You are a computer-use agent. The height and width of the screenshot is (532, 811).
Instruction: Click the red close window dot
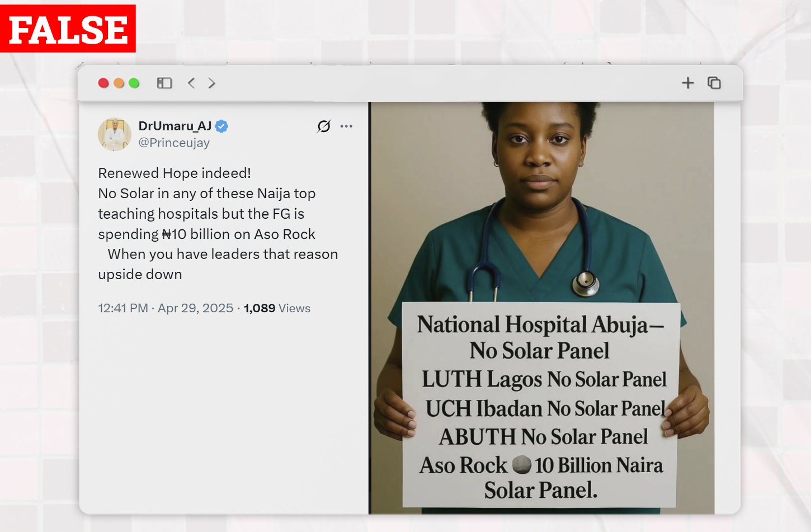click(103, 83)
